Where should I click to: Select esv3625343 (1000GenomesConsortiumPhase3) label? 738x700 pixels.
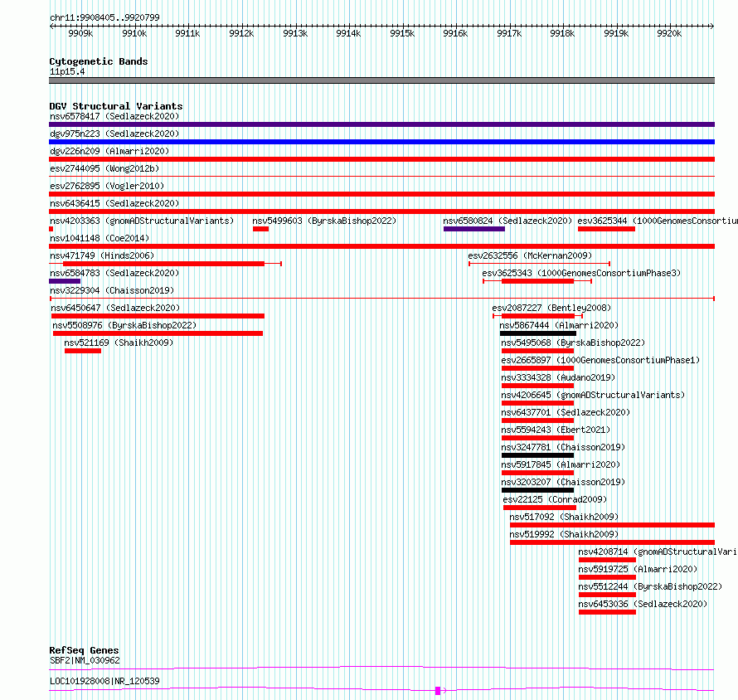pos(581,273)
